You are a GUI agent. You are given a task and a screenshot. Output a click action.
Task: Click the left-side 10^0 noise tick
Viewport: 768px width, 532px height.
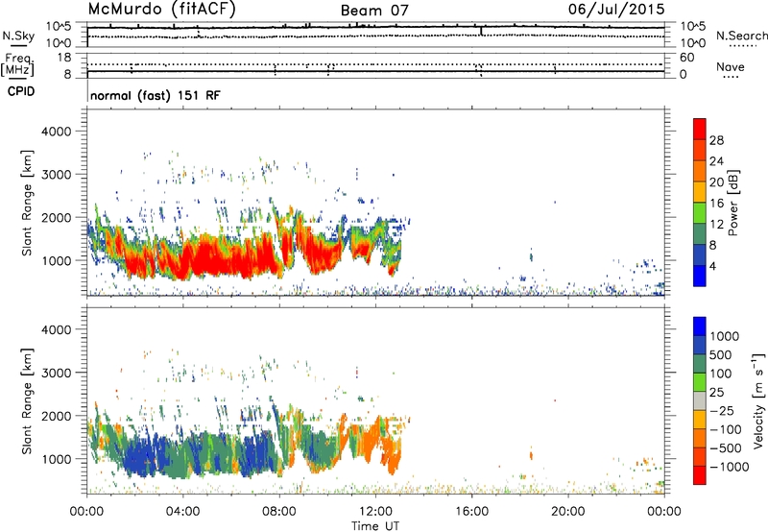59,43
